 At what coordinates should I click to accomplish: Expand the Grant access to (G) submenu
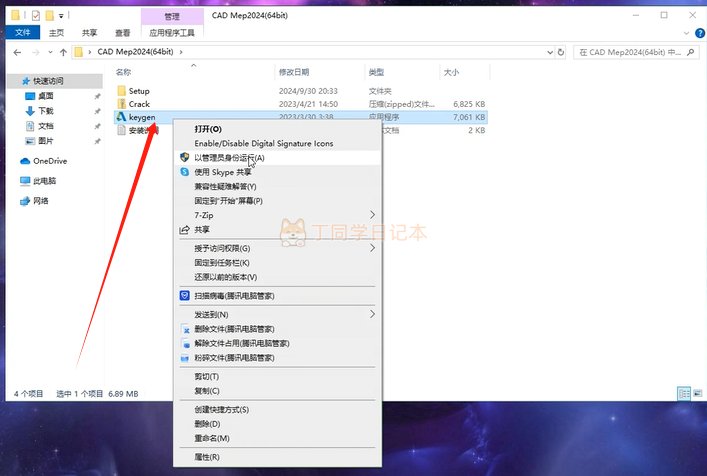[277, 248]
